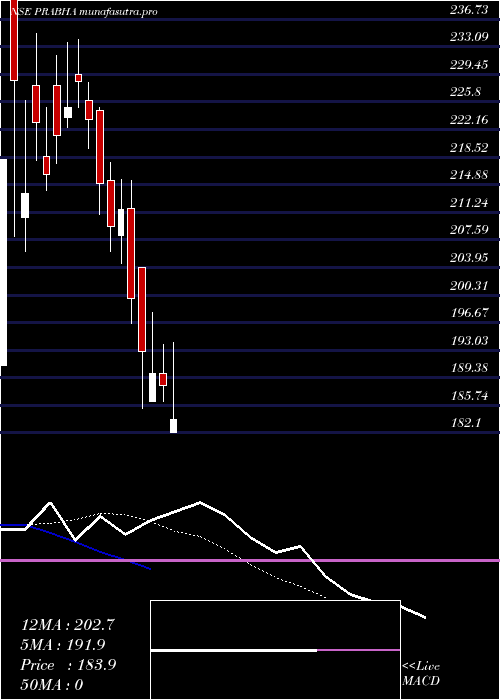This screenshot has width=500, height=700.
Task: Select the 193.03 price axis label
Action: coord(468,341)
